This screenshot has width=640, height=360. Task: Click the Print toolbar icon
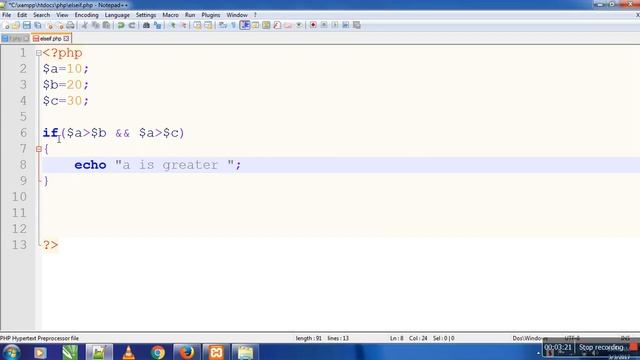[70, 25]
